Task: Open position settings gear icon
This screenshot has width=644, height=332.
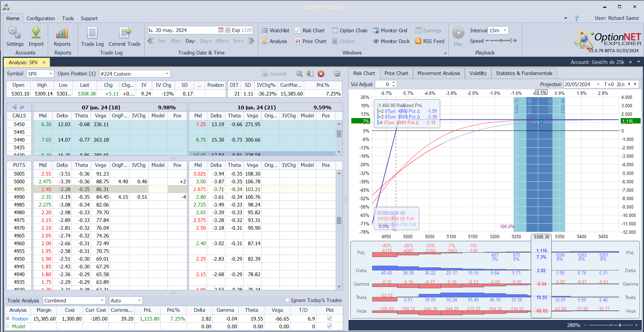Action: click(337, 74)
